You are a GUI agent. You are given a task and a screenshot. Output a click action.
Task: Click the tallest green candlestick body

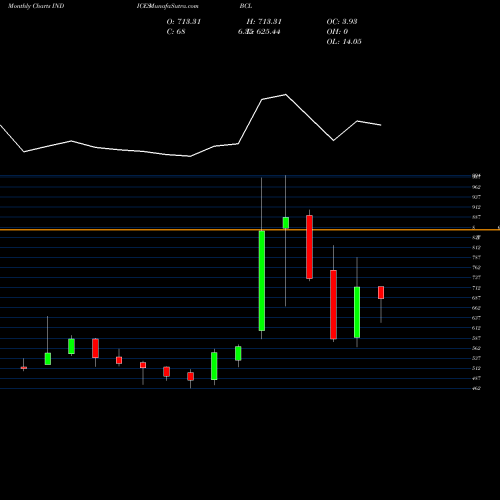coord(262,281)
